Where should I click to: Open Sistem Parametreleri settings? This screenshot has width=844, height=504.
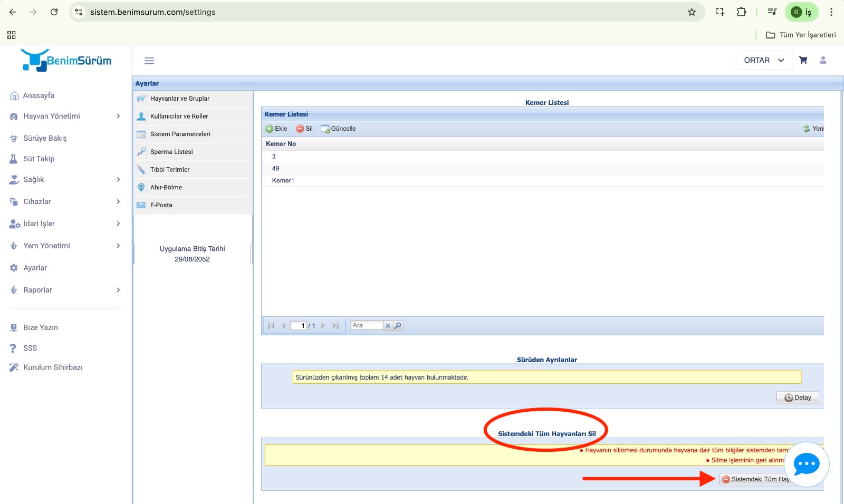point(180,134)
